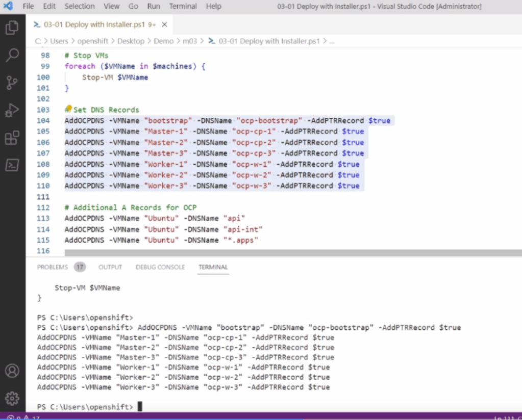The height and width of the screenshot is (420, 522).
Task: Click the Demo breadcrumb segment
Action: (163, 41)
